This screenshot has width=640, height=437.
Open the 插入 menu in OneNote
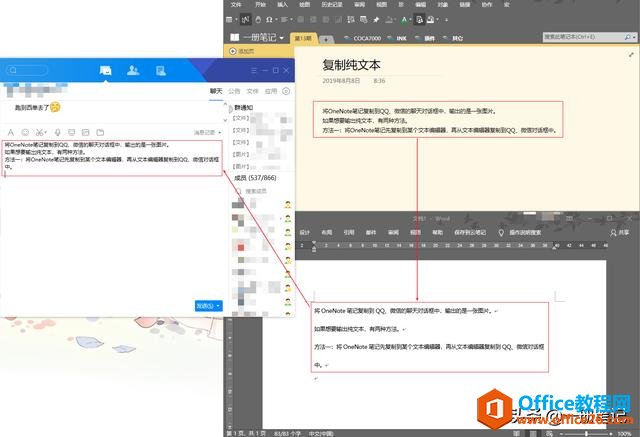(282, 4)
